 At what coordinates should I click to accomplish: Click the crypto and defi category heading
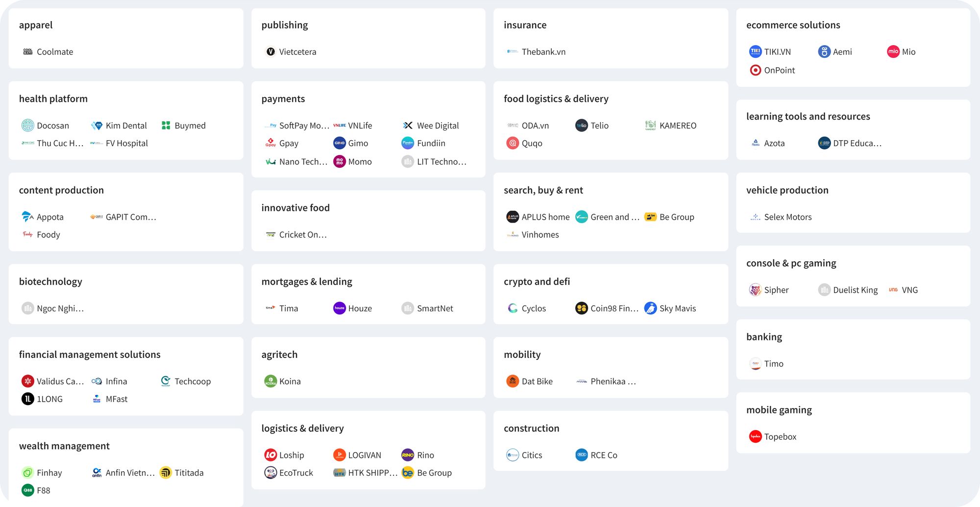click(x=537, y=281)
